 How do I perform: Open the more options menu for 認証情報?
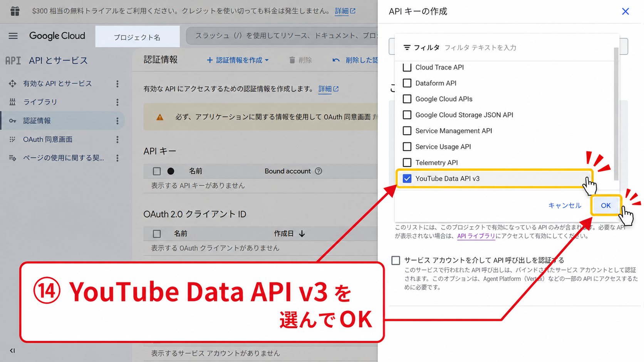(117, 121)
